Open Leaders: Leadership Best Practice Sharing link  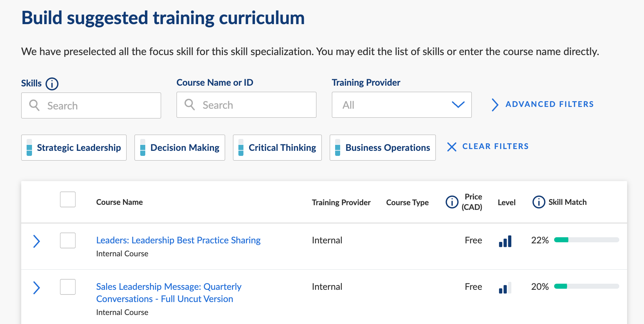pyautogui.click(x=178, y=240)
